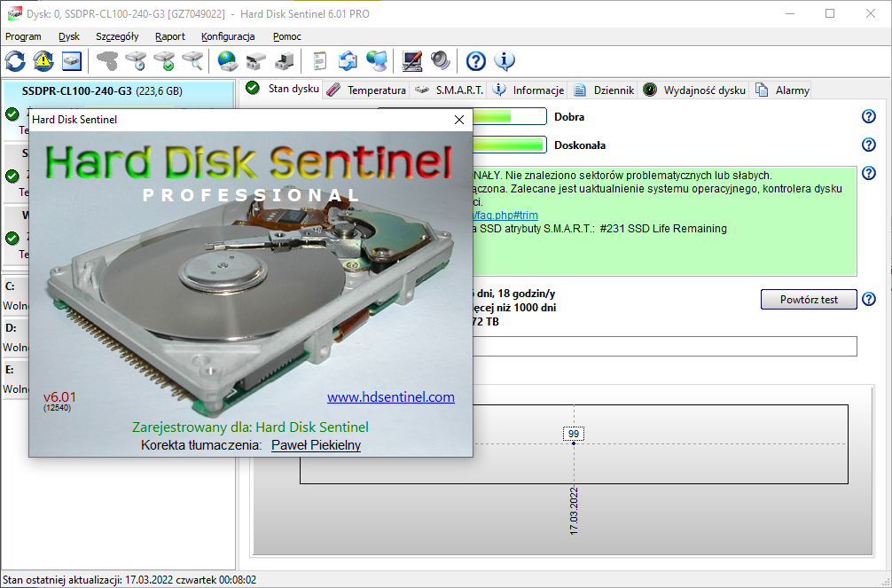Click the blue info bubble toolbar icon
The image size is (892, 588).
pos(505,61)
